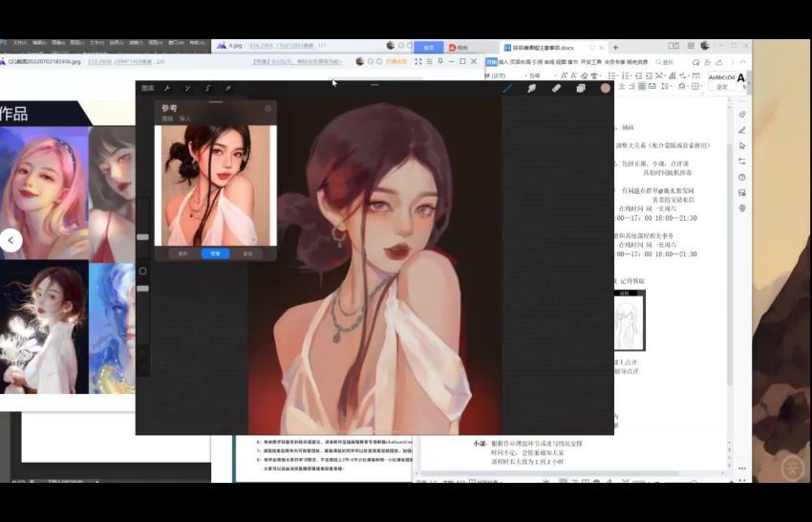This screenshot has height=522, width=812.
Task: Adjust the Procreate brush opacity slider handle
Action: (x=142, y=288)
